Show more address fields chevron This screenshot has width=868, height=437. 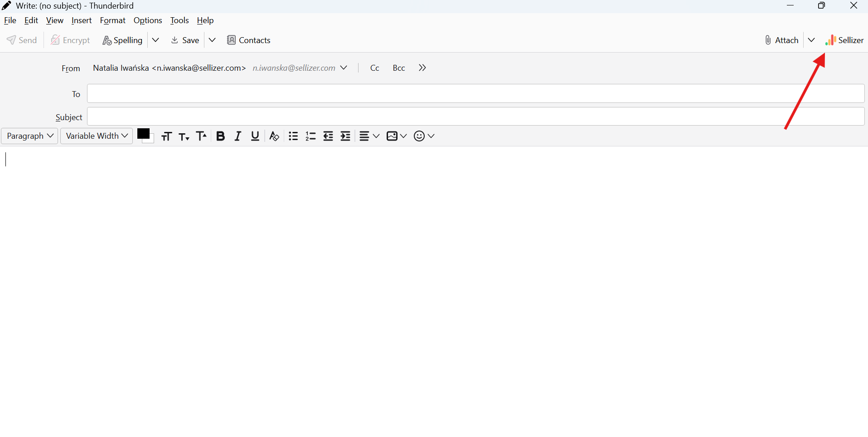point(422,68)
